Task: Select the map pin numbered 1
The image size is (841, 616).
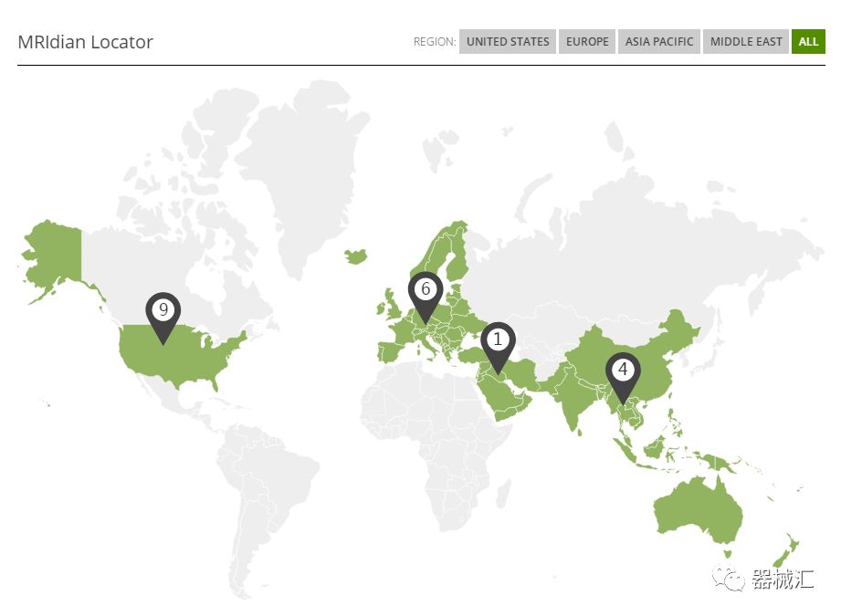Action: pos(498,341)
